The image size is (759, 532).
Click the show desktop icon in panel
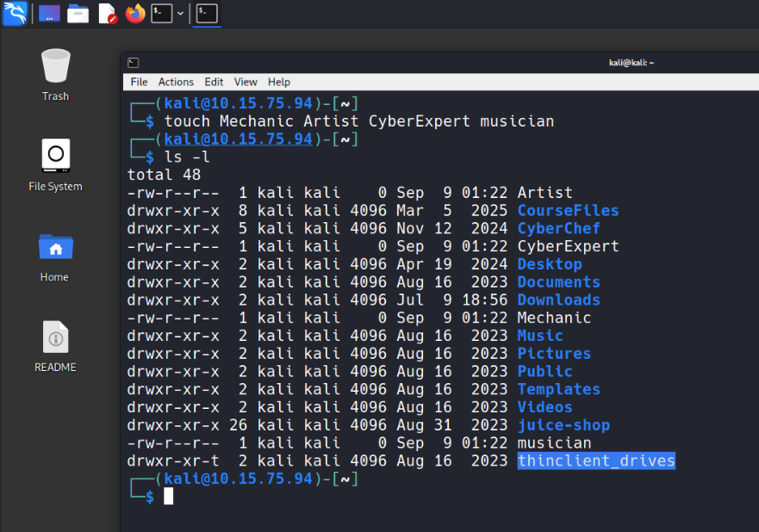click(x=49, y=14)
